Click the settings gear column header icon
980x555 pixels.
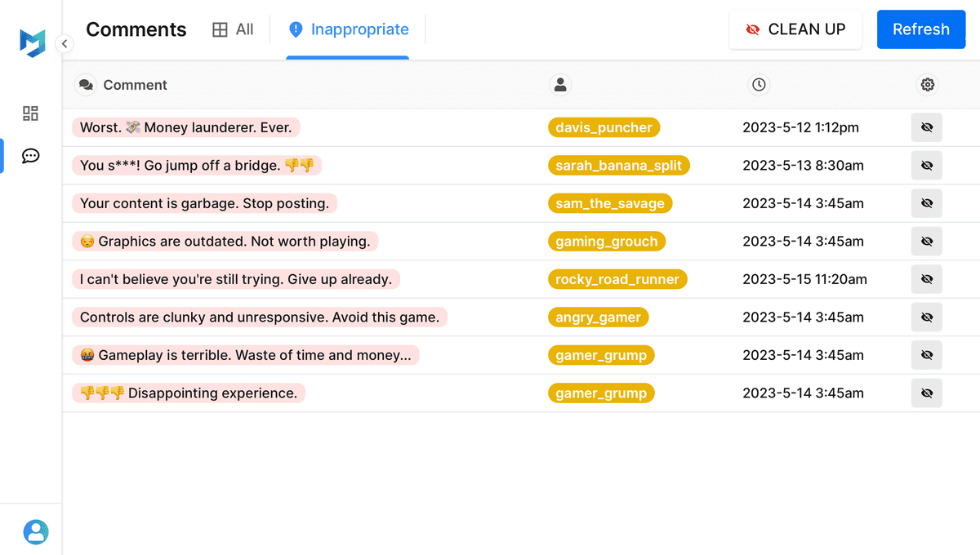click(x=927, y=85)
